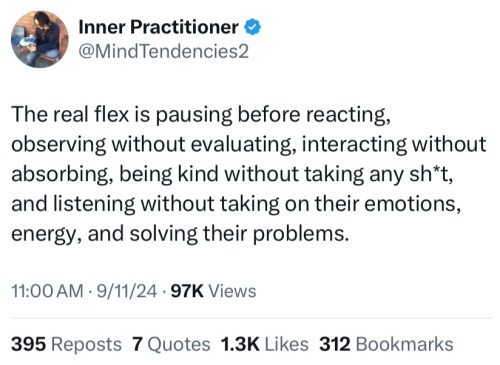Select the tweet body text
500x365 pixels.
(248, 174)
